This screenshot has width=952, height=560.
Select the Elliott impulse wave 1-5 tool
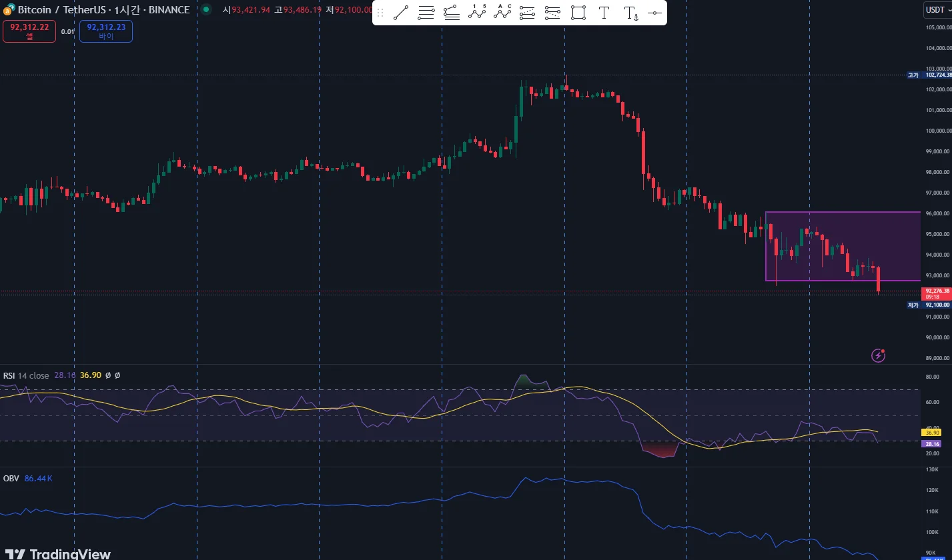[x=477, y=13]
